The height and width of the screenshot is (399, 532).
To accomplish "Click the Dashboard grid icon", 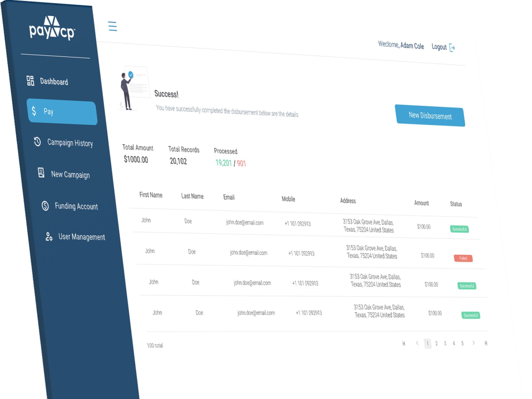I will [x=30, y=81].
